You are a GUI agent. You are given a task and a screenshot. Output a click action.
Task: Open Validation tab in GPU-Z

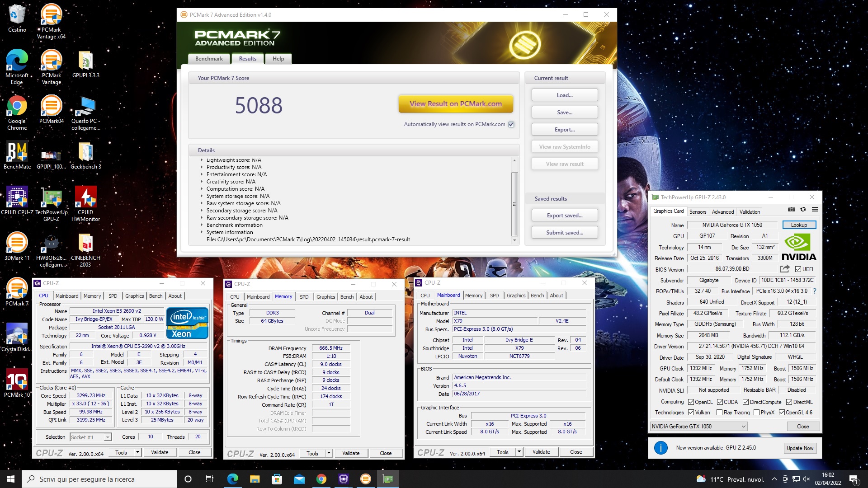(x=750, y=212)
